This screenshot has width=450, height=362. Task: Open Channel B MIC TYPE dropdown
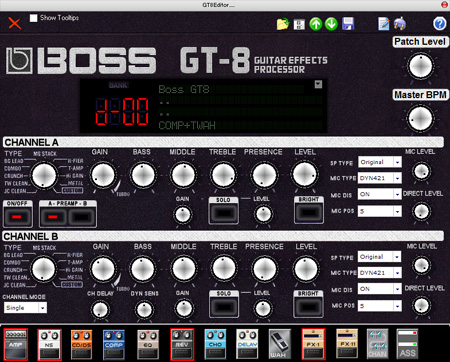pyautogui.click(x=380, y=273)
